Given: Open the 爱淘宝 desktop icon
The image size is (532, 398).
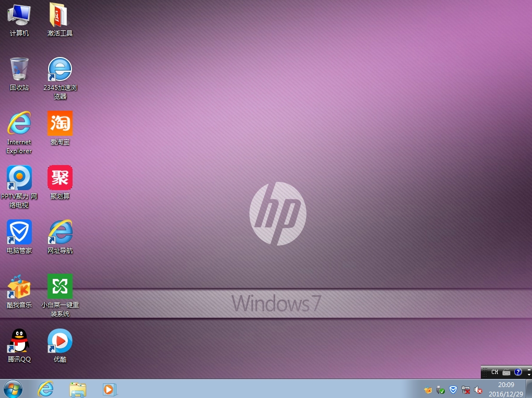Looking at the screenshot, I should pyautogui.click(x=60, y=128).
